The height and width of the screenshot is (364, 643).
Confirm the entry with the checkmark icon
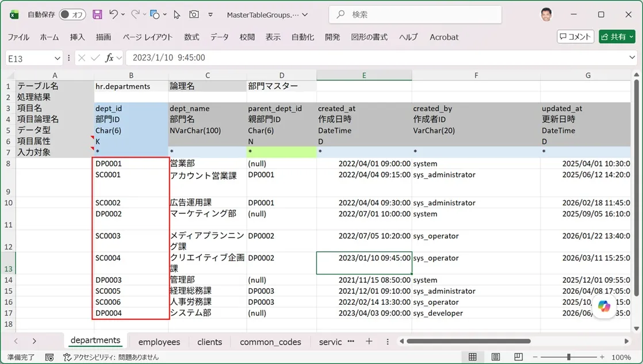(x=95, y=58)
